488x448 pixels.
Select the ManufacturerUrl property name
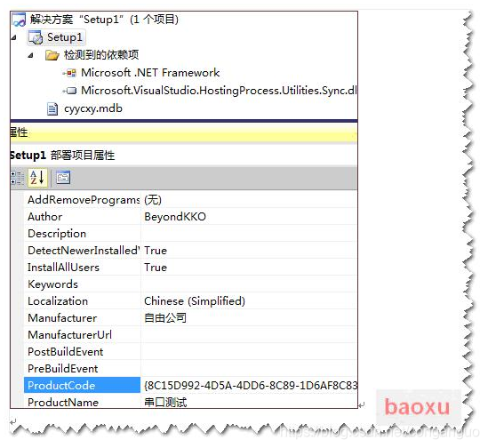click(83, 334)
